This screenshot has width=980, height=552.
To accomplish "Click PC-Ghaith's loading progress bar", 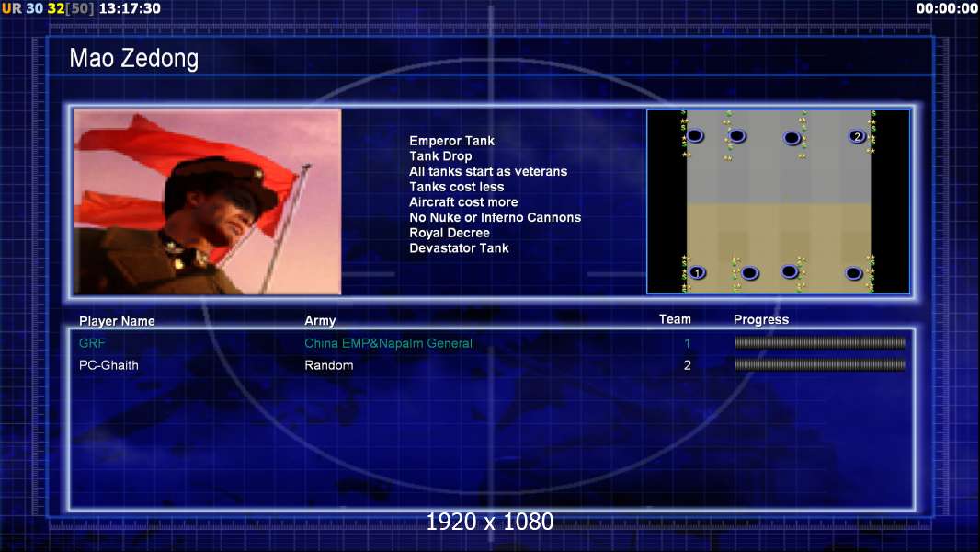I will [x=819, y=364].
